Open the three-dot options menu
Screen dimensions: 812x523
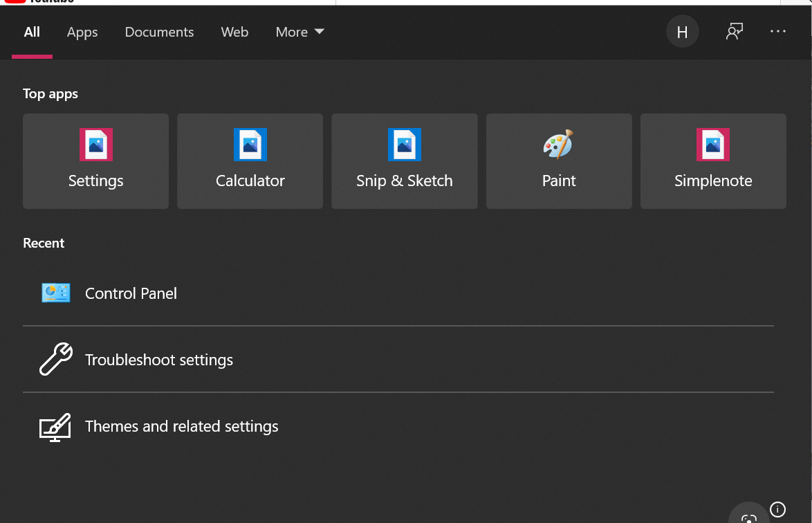[777, 32]
